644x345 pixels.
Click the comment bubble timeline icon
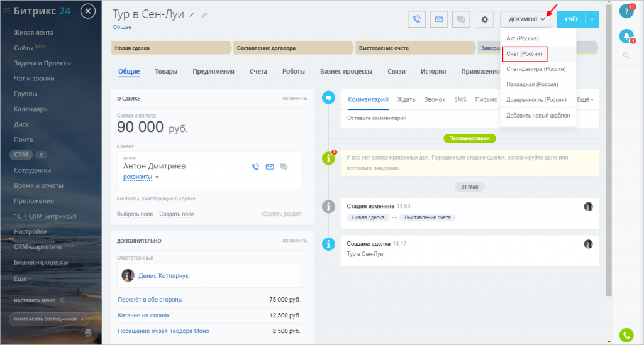click(328, 97)
